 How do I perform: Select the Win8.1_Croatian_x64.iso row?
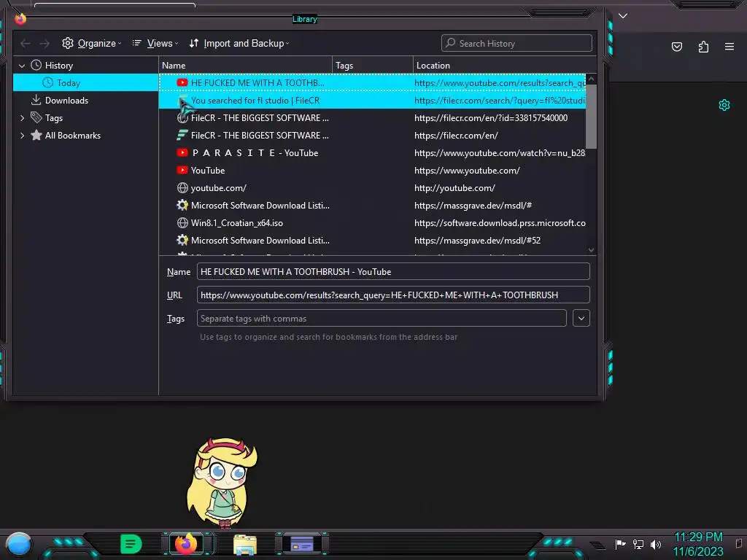click(372, 223)
